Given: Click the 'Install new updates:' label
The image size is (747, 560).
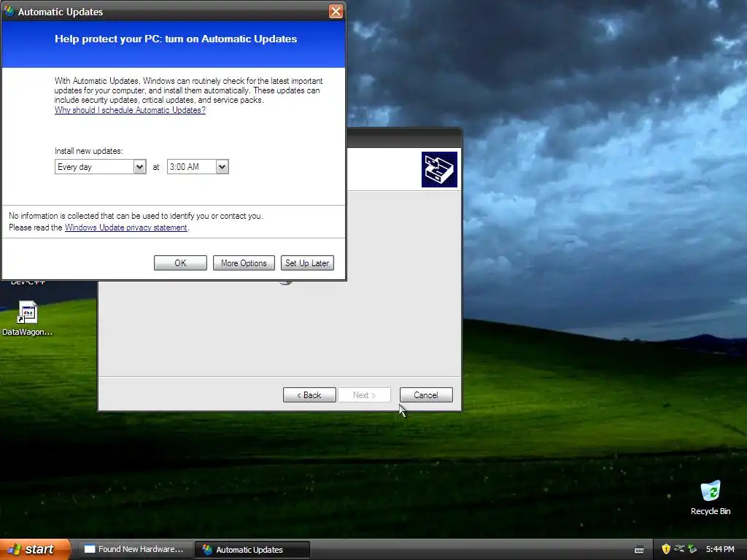Looking at the screenshot, I should click(x=88, y=151).
